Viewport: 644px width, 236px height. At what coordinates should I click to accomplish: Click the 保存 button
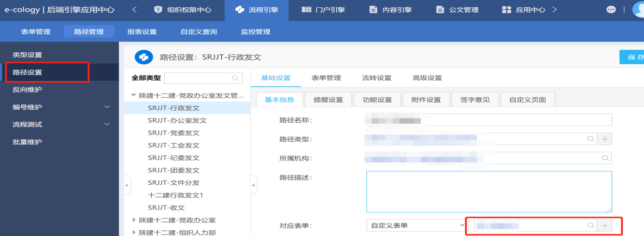pyautogui.click(x=634, y=57)
